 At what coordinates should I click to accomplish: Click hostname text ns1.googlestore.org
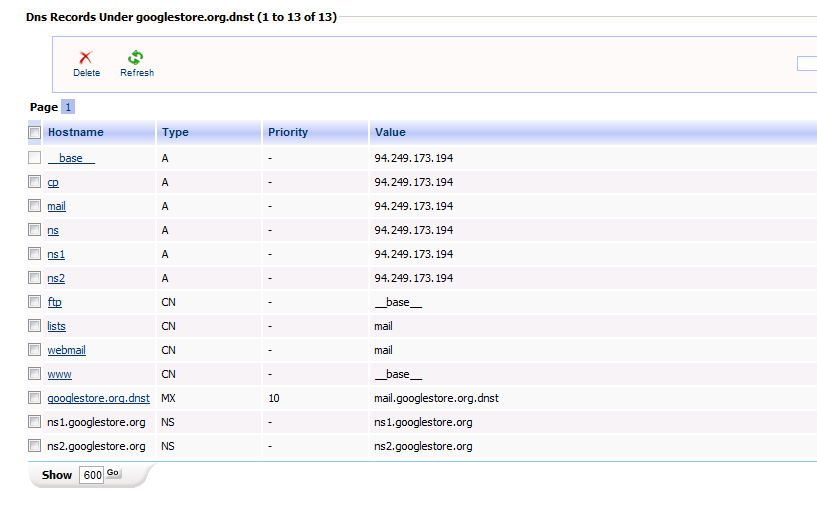(x=96, y=422)
